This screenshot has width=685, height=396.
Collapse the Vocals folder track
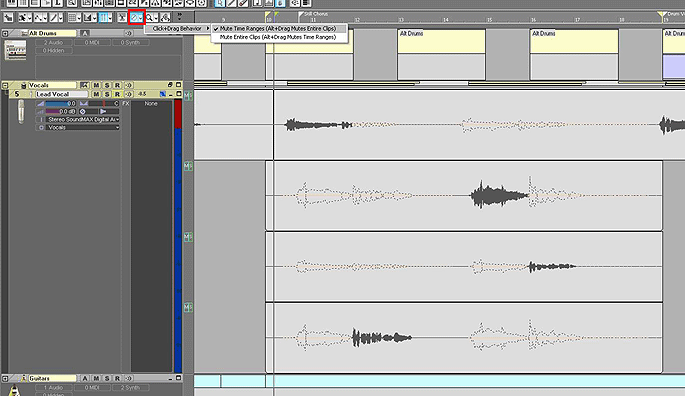(5, 85)
